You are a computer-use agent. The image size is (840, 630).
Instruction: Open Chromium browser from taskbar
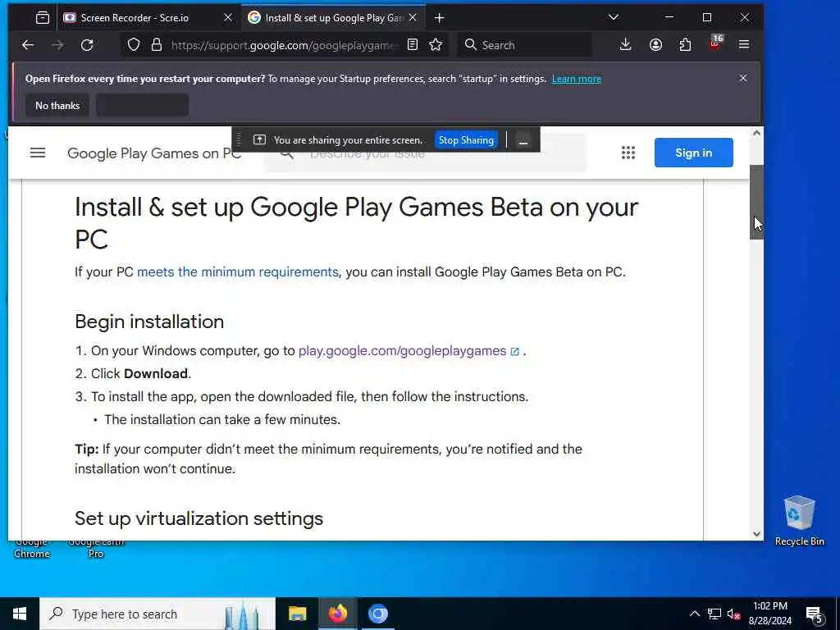click(377, 614)
